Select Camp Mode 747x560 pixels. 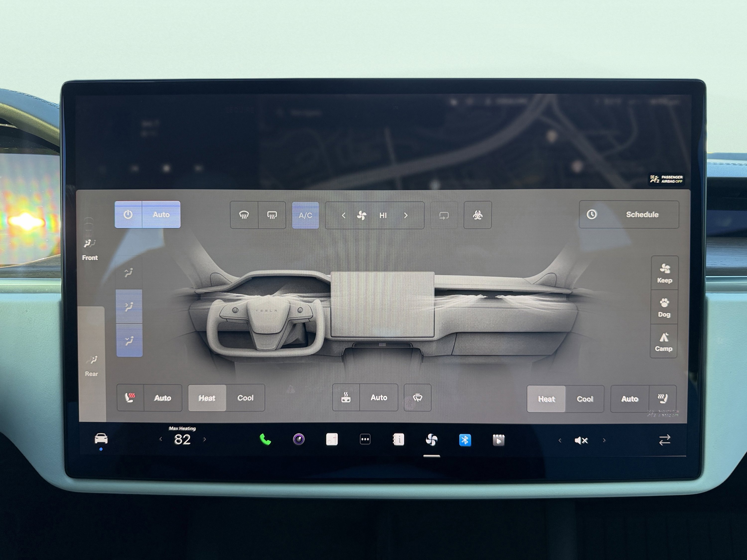pyautogui.click(x=664, y=341)
